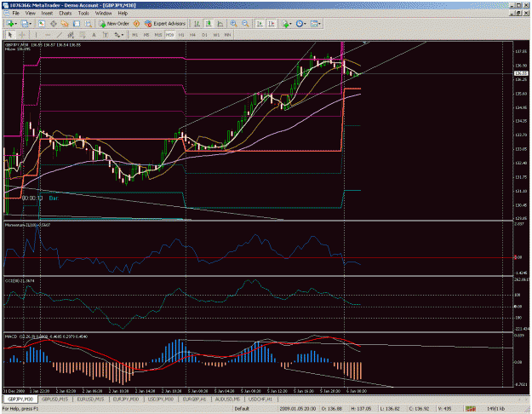
Task: Switch timeframe to M15
Action: [158, 35]
